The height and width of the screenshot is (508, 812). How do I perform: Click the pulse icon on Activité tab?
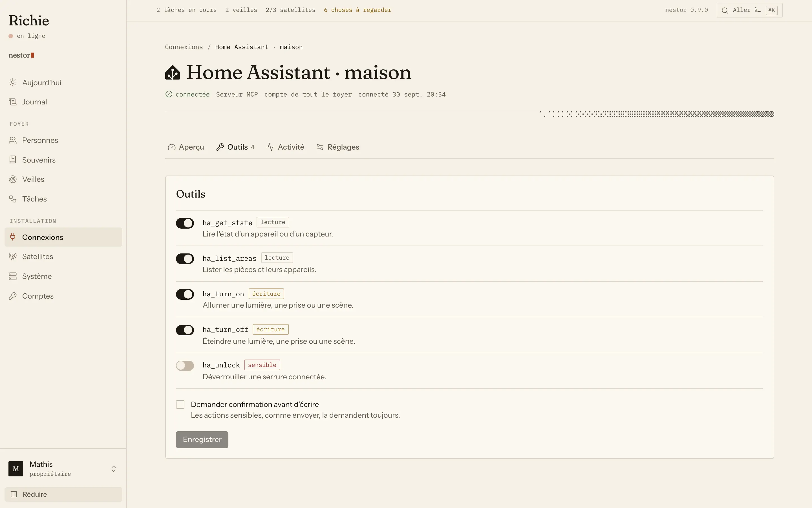270,147
